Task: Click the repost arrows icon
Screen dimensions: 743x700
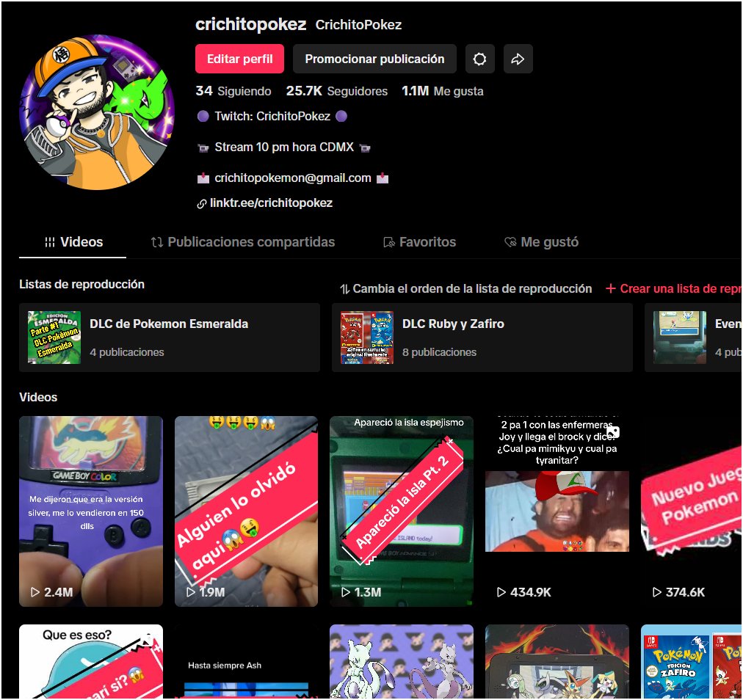Action: (157, 242)
